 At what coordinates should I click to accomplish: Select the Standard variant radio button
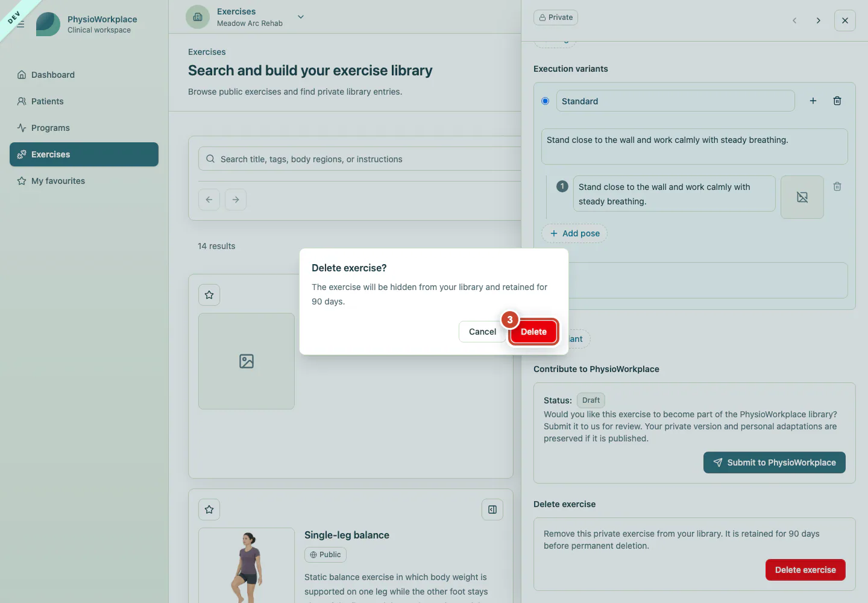[x=545, y=101]
